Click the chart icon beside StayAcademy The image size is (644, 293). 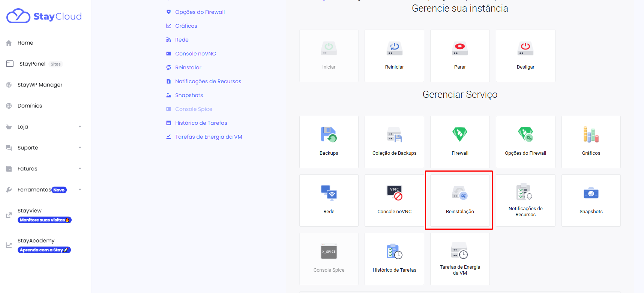coord(9,245)
